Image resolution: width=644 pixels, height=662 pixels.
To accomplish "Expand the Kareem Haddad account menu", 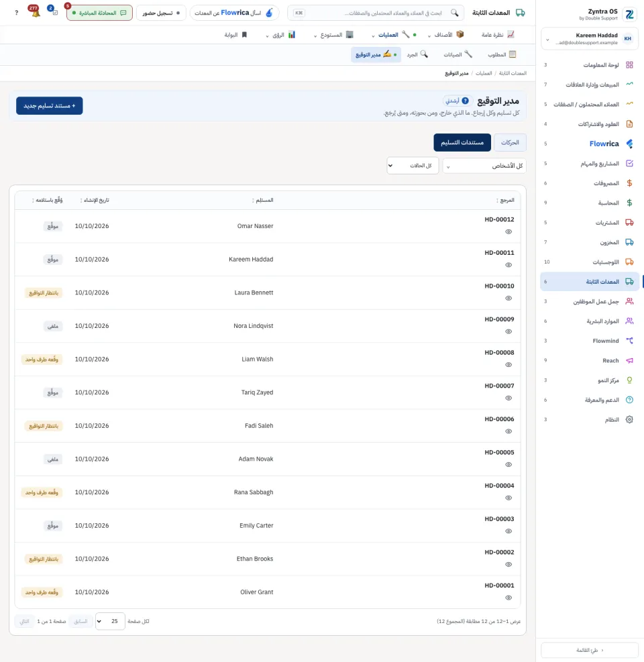I will (x=590, y=39).
